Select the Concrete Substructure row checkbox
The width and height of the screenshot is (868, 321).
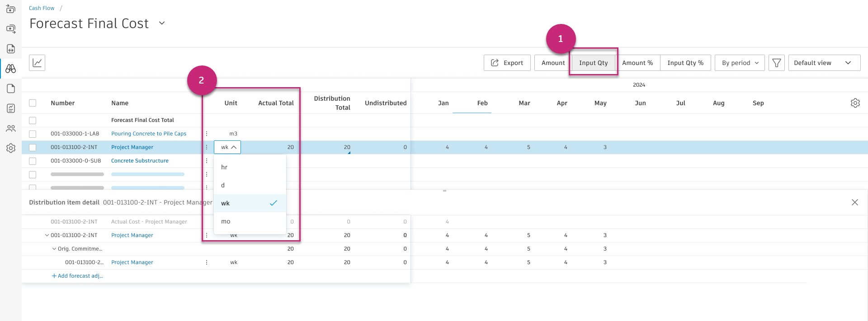click(x=33, y=161)
